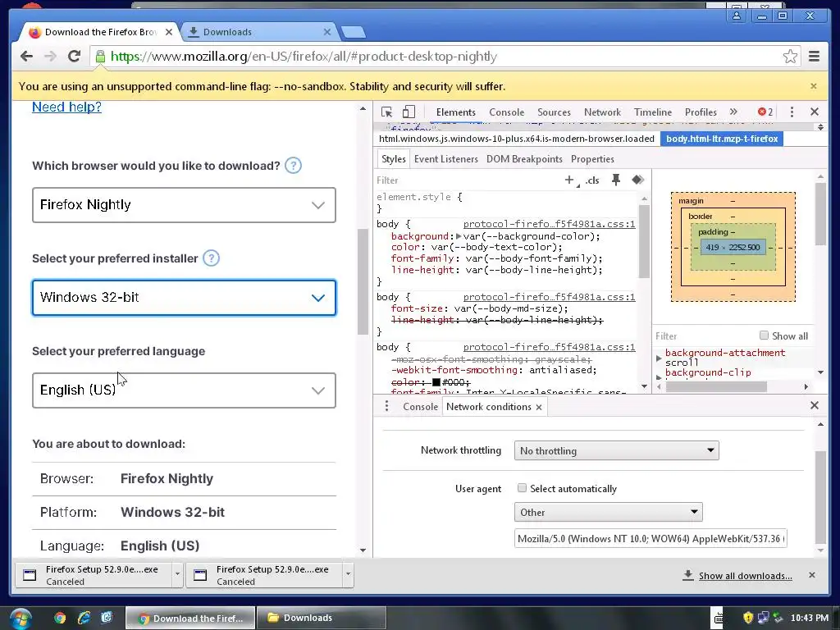Viewport: 840px width, 630px height.
Task: Open the No throttling dropdown
Action: (x=616, y=450)
